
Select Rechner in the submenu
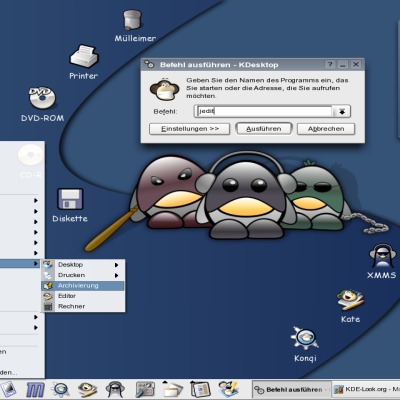(83, 306)
